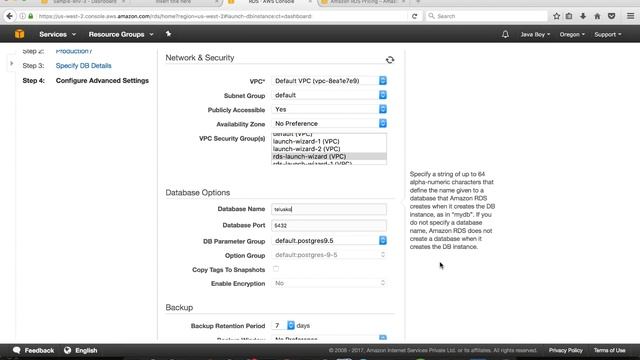
Task: Click the globe language icon
Action: click(x=67, y=350)
